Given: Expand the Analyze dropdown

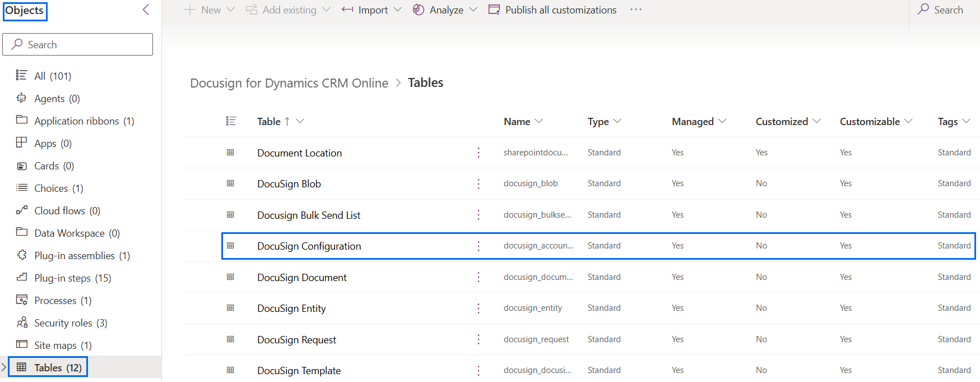Looking at the screenshot, I should 473,10.
